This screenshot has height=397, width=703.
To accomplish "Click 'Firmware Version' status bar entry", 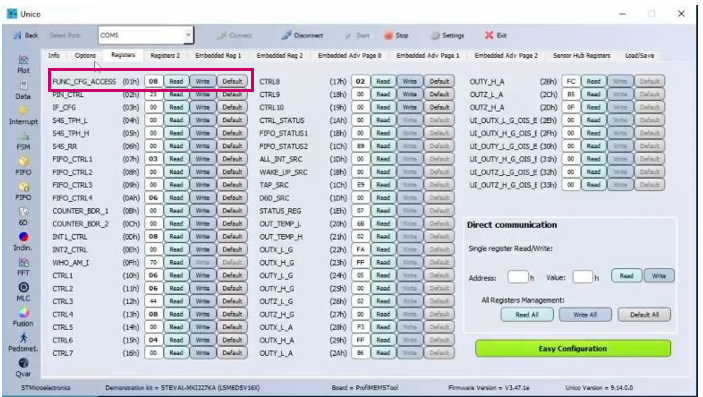I will click(489, 388).
